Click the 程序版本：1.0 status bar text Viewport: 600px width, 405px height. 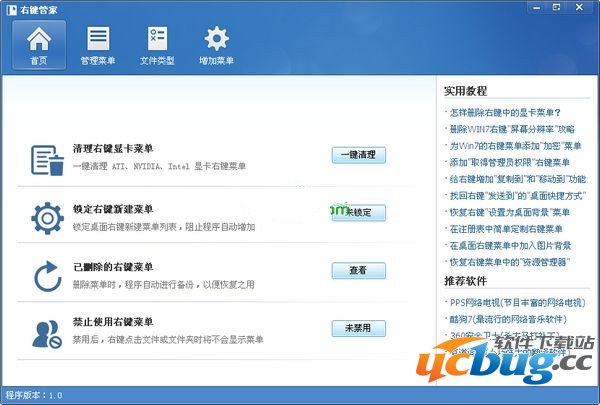tap(34, 395)
